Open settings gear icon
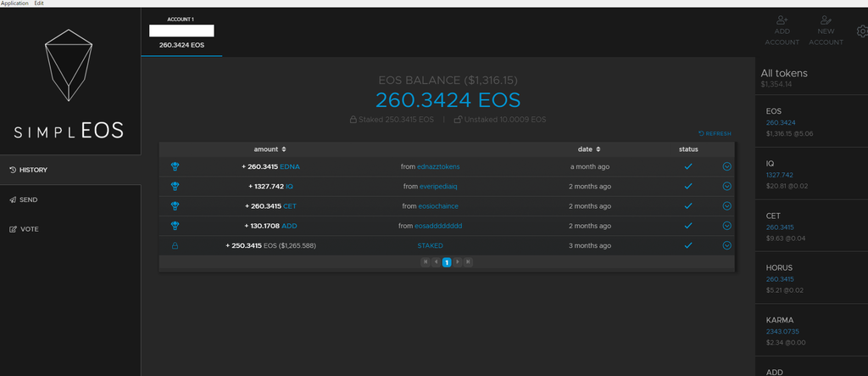The image size is (868, 376). [862, 31]
